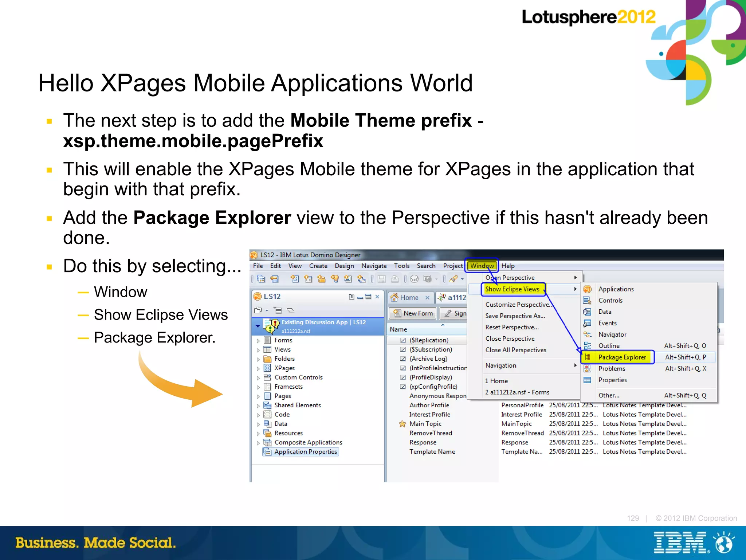
Task: Select the RemoveThread form row
Action: (x=431, y=433)
